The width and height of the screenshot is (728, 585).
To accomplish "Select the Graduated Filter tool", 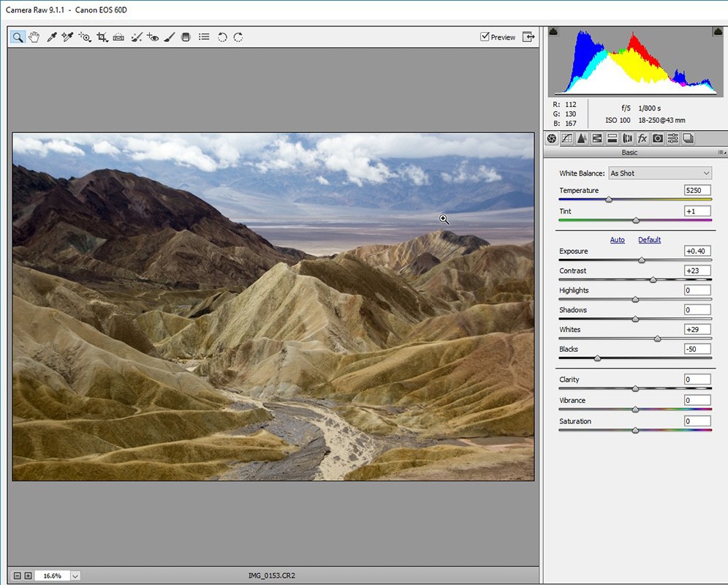I will (186, 37).
